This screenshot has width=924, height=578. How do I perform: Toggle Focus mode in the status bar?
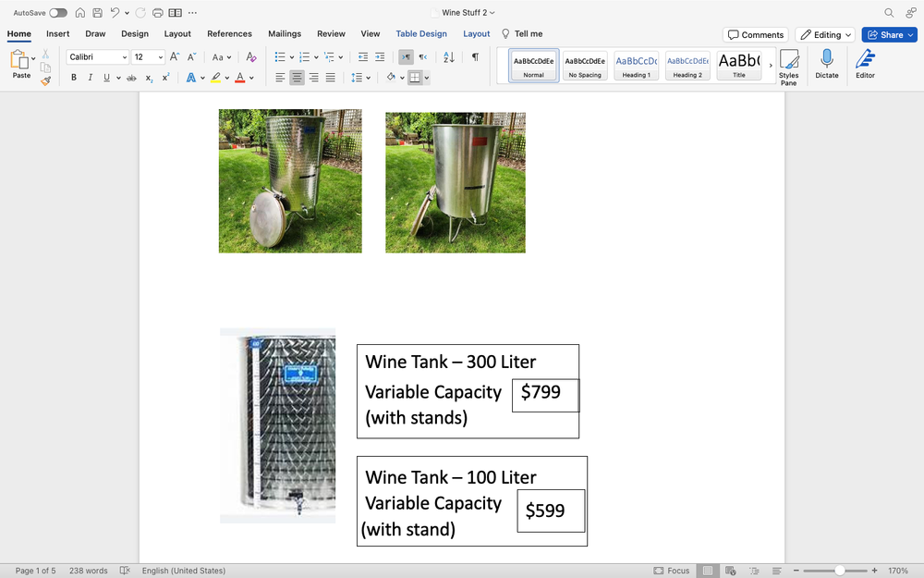click(x=672, y=571)
